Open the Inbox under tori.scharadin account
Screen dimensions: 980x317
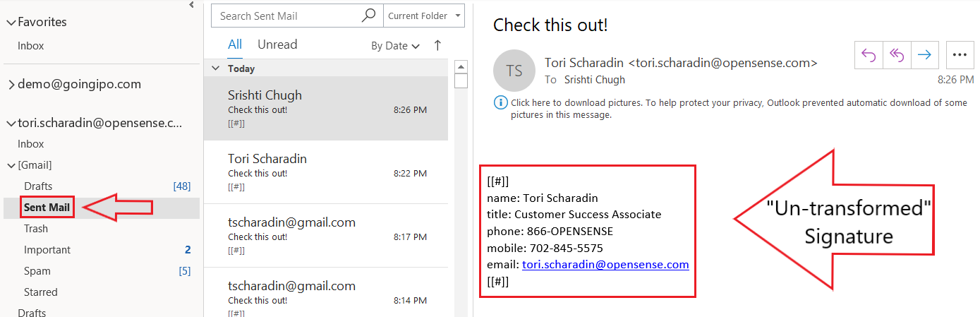click(31, 144)
